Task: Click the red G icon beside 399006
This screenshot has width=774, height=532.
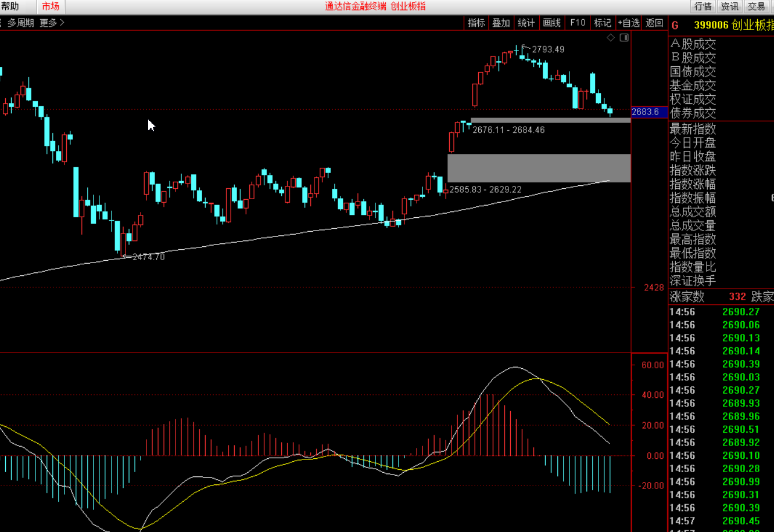Action: 675,25
